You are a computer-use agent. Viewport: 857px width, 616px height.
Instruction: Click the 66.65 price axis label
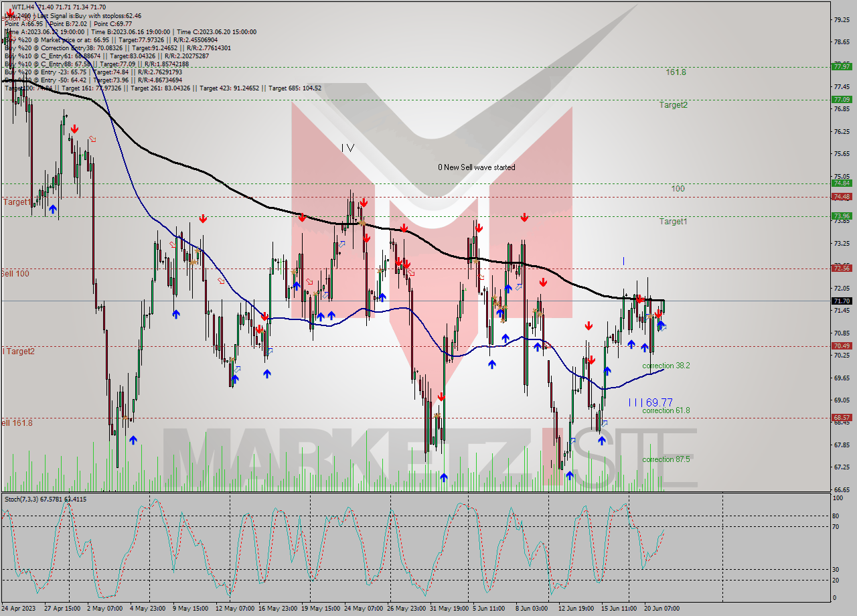point(840,489)
